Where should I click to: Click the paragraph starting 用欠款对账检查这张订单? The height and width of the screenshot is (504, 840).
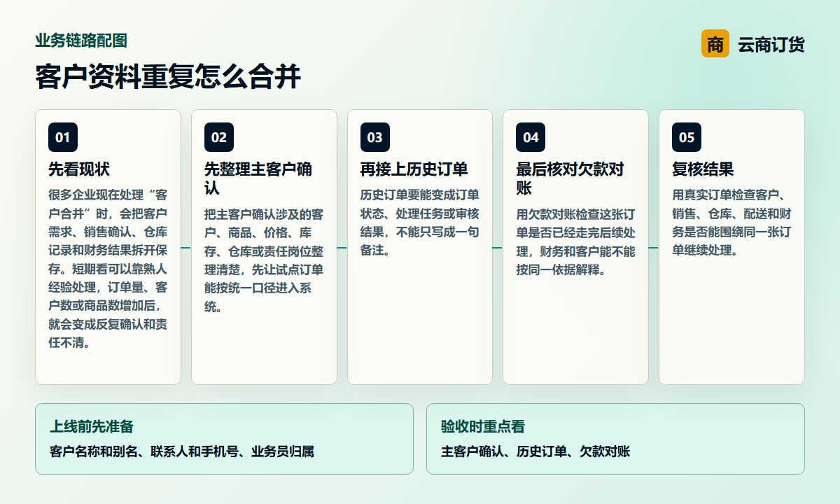(576, 242)
